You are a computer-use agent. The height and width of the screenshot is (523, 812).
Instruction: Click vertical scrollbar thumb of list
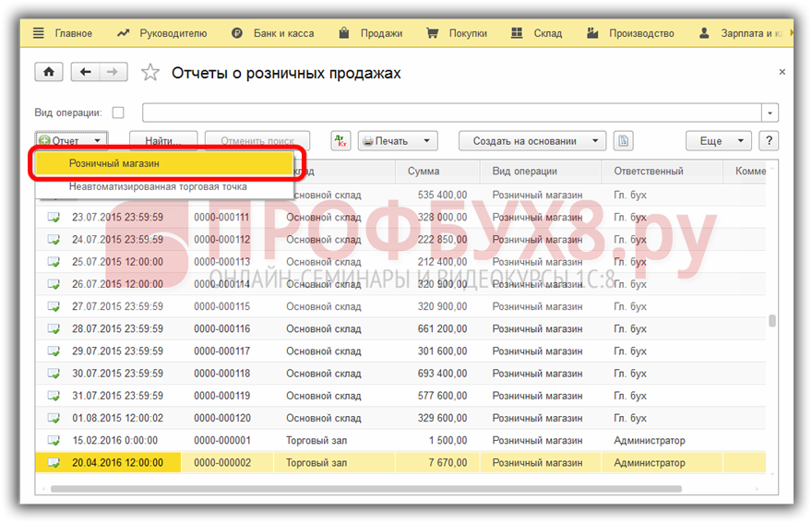pyautogui.click(x=772, y=321)
